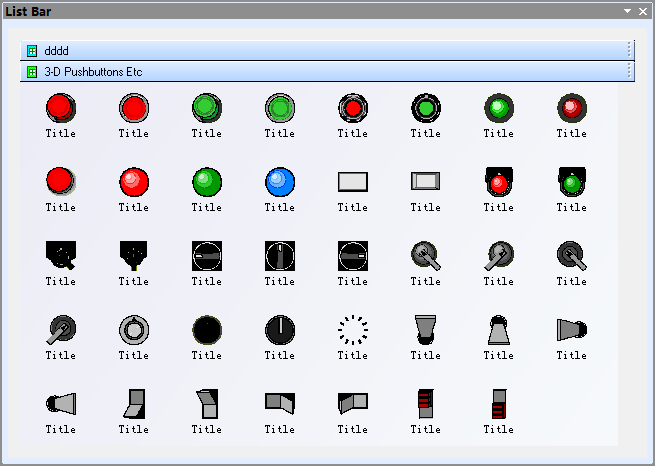Screen dimensions: 655x466
Task: Pick the white rectangular button symbol
Action: (353, 182)
